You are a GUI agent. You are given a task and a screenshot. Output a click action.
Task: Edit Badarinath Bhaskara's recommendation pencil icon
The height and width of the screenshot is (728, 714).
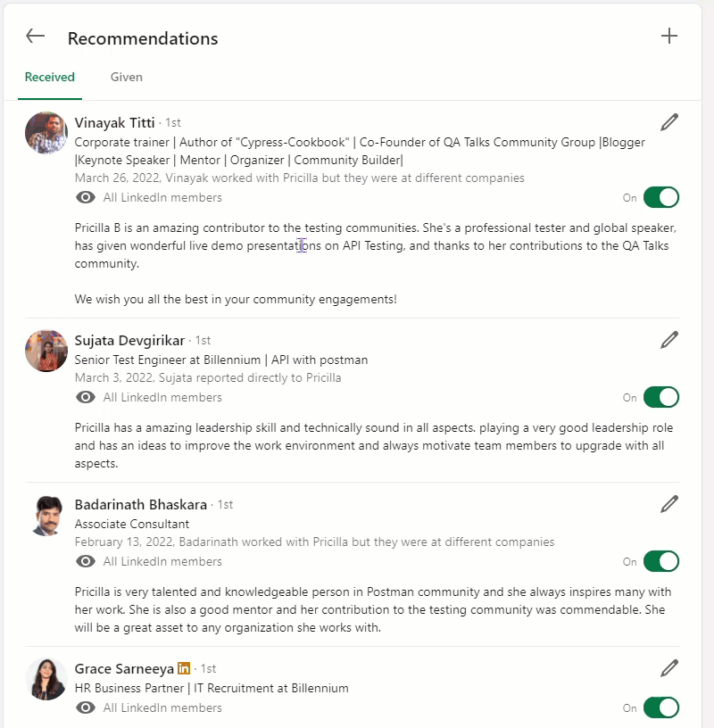coord(669,504)
